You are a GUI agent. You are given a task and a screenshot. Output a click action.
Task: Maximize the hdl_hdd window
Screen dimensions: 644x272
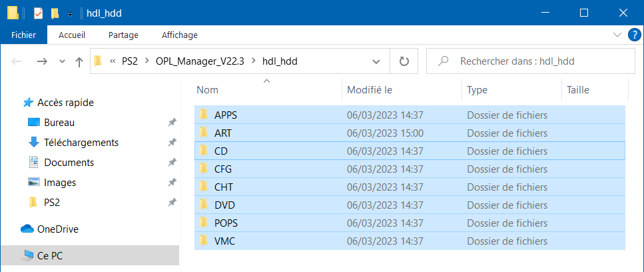(583, 13)
